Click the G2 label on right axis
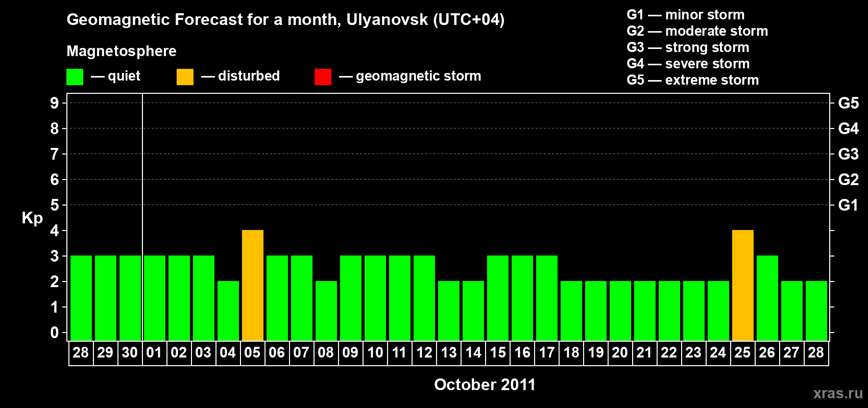This screenshot has width=868, height=408. point(849,180)
